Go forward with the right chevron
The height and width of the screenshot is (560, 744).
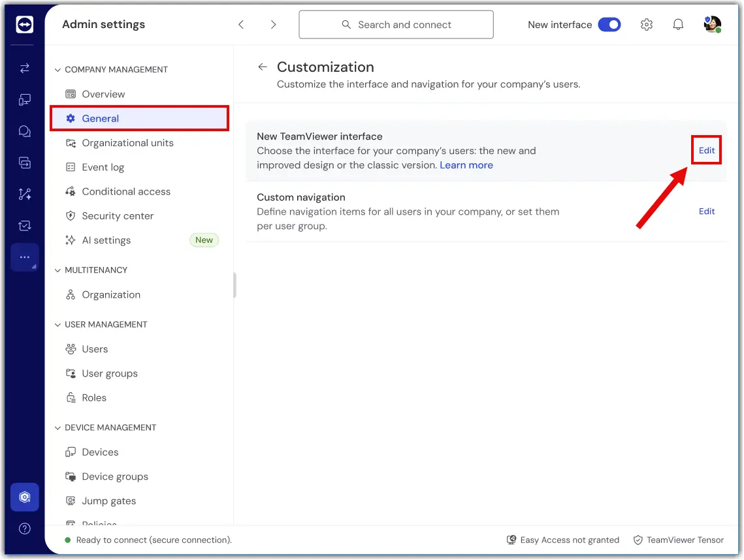click(x=273, y=25)
